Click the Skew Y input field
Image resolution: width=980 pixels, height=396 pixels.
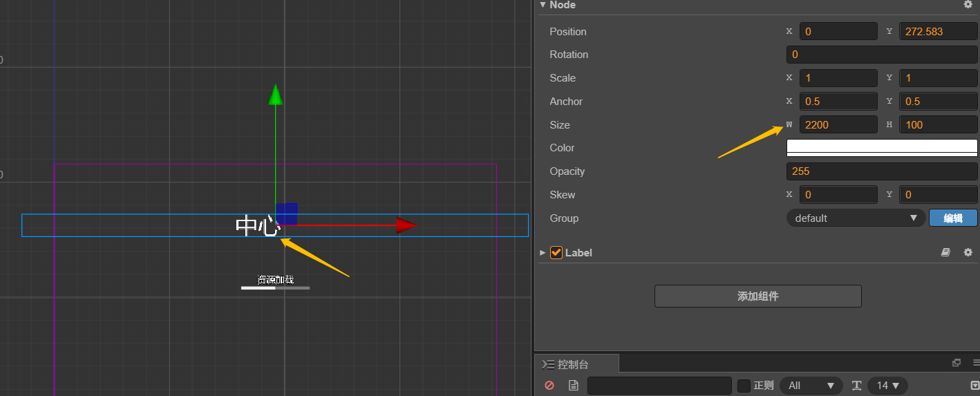click(x=939, y=195)
